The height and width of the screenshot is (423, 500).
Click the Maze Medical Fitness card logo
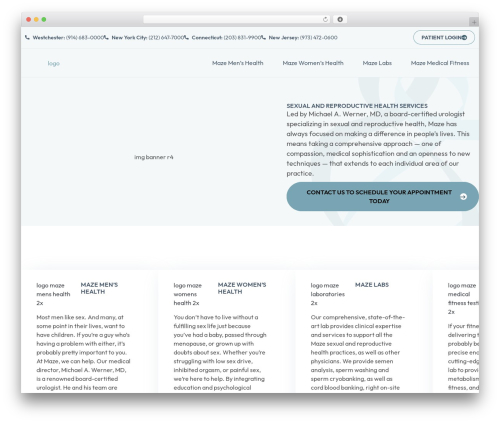click(x=463, y=299)
